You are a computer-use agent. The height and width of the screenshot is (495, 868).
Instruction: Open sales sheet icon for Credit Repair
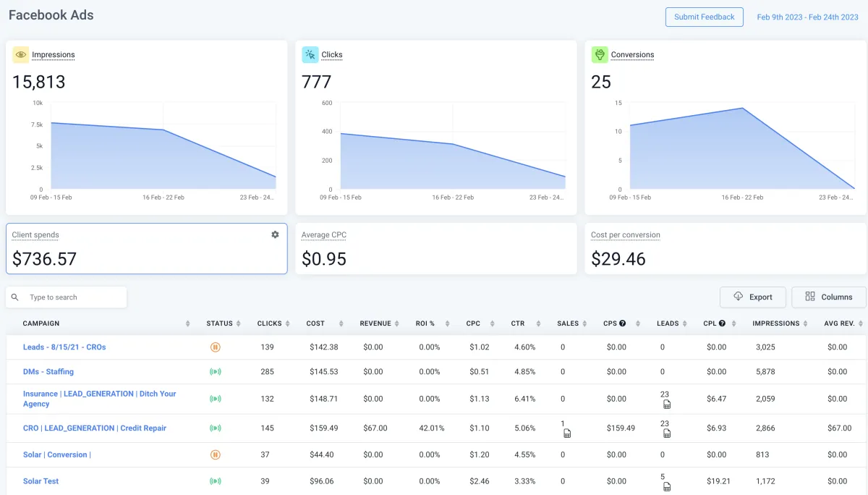click(567, 433)
